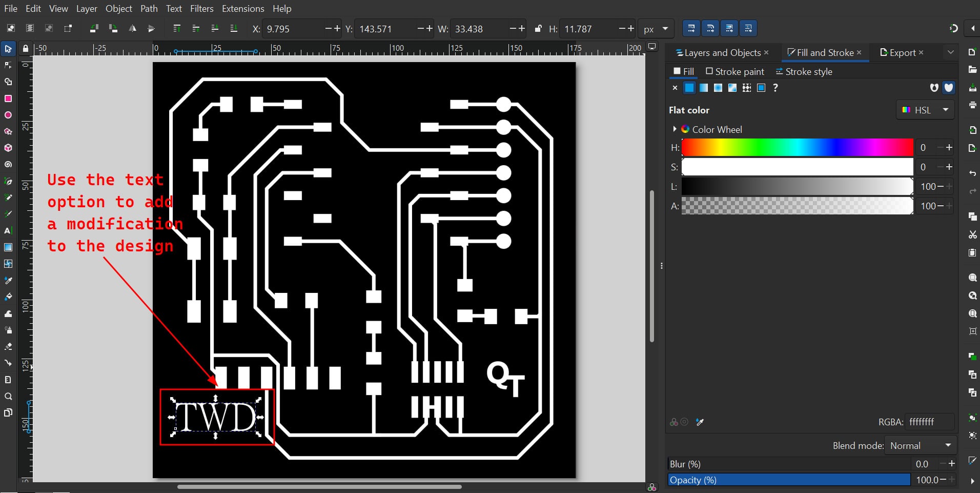Switch to Stroke style tab
This screenshot has width=980, height=493.
tap(804, 71)
